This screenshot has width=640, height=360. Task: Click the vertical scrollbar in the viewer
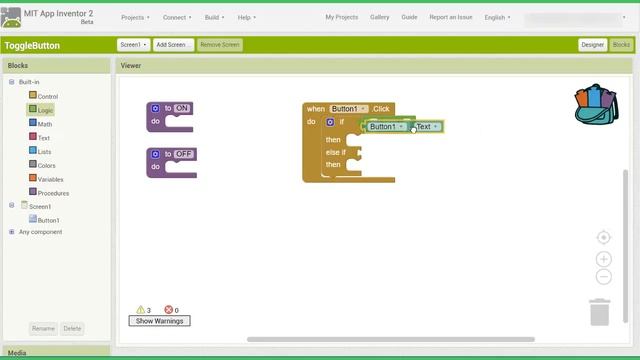click(x=625, y=246)
